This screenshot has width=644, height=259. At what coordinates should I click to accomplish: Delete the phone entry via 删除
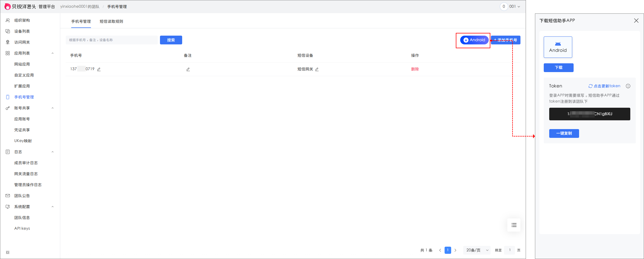[415, 69]
